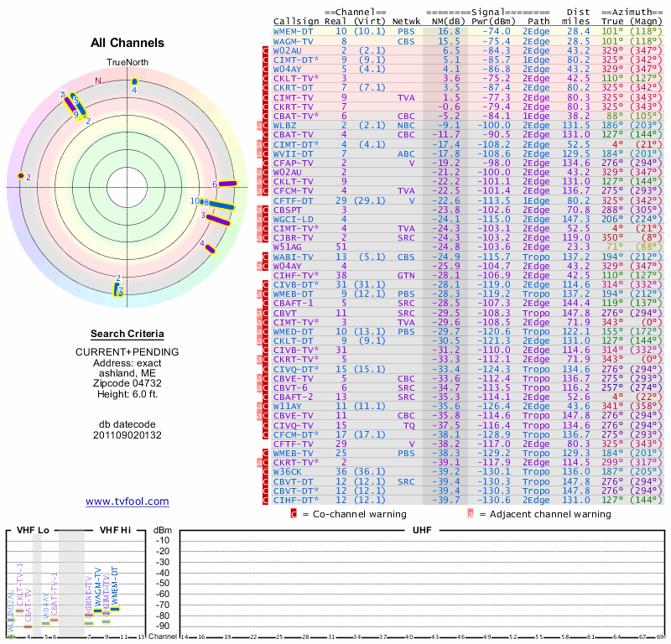
Task: Open the www.tvfool.com link
Action: (x=127, y=501)
